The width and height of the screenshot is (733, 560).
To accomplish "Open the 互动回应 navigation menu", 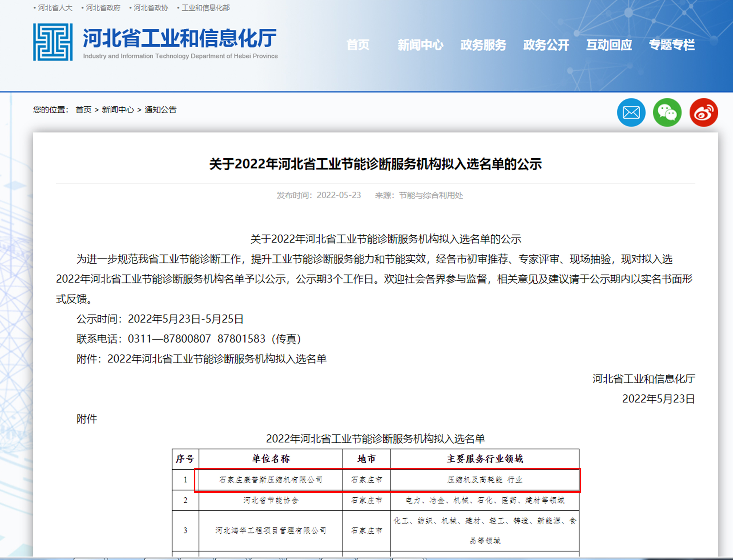I will coord(609,45).
